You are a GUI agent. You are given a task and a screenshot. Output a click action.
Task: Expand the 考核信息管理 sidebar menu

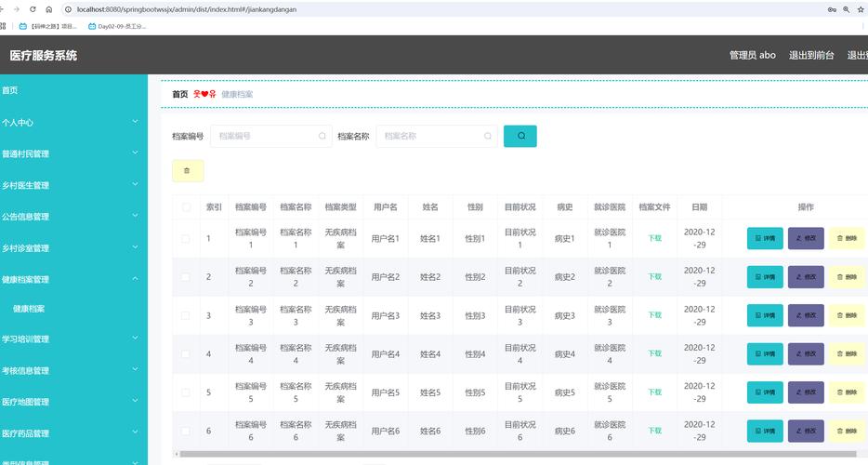(x=73, y=370)
